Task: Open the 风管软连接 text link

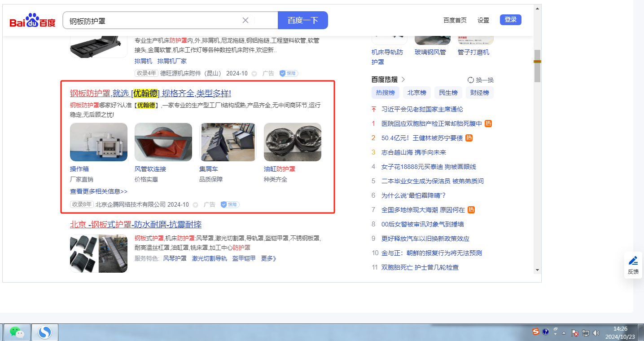Action: click(150, 169)
